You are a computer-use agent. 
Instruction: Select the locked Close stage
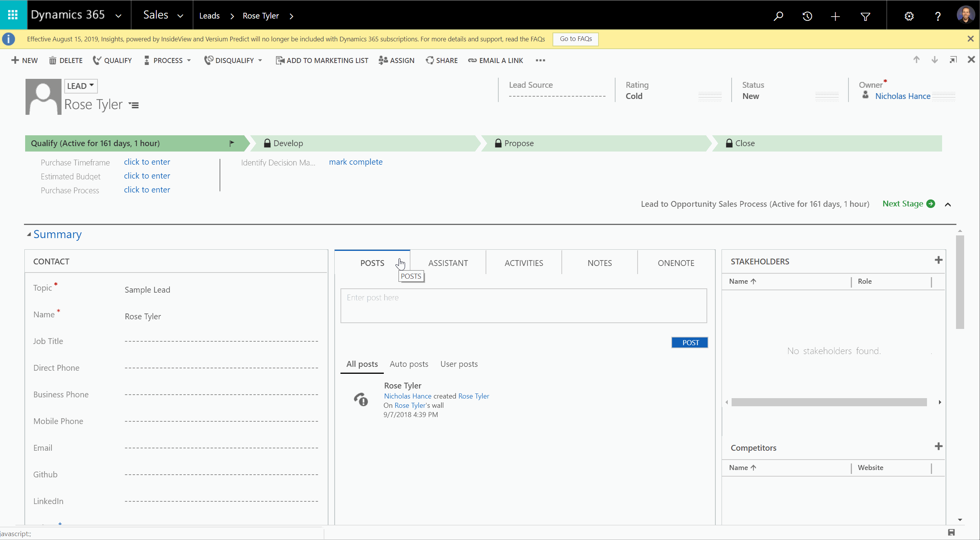point(826,143)
